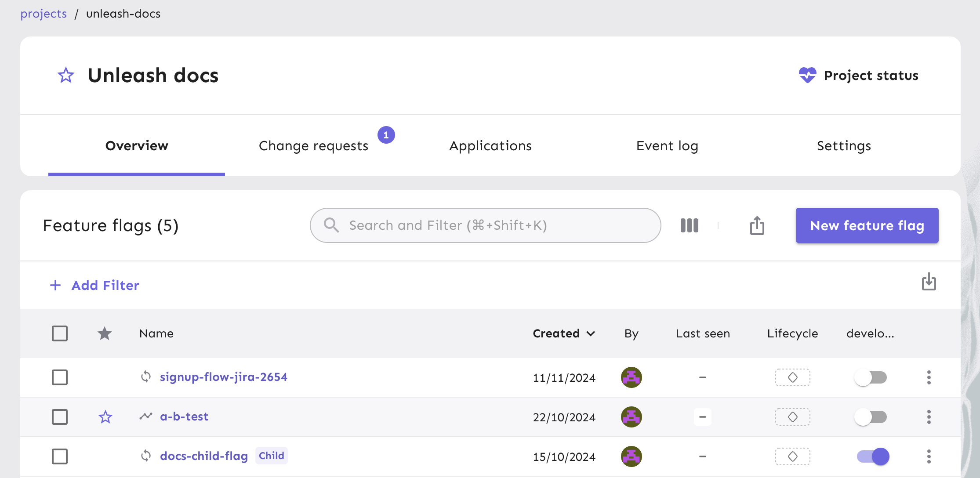Open the actions menu for docs-child-flag
Screen dimensions: 980x478
[x=929, y=456]
